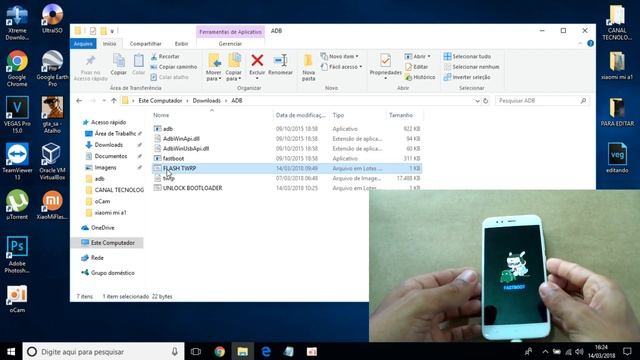Screen dimensions: 640x360
Task: Open CANAL TECNOLOG folder in sidebar
Action: pos(119,190)
